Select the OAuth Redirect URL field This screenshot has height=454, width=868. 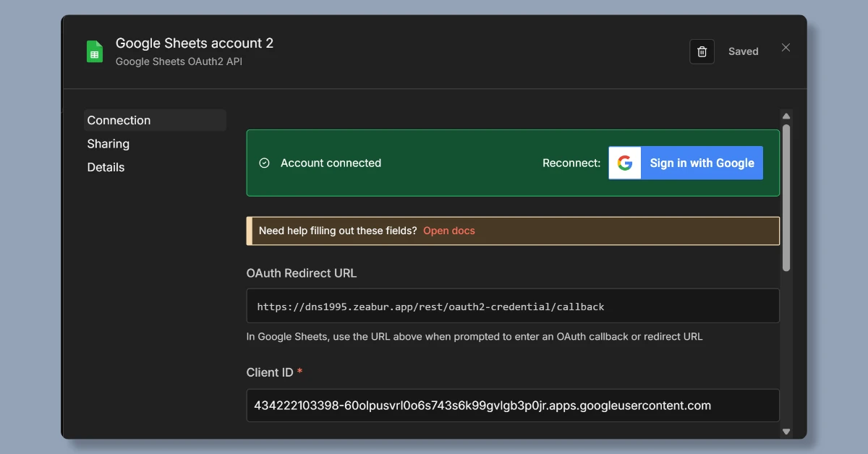513,306
